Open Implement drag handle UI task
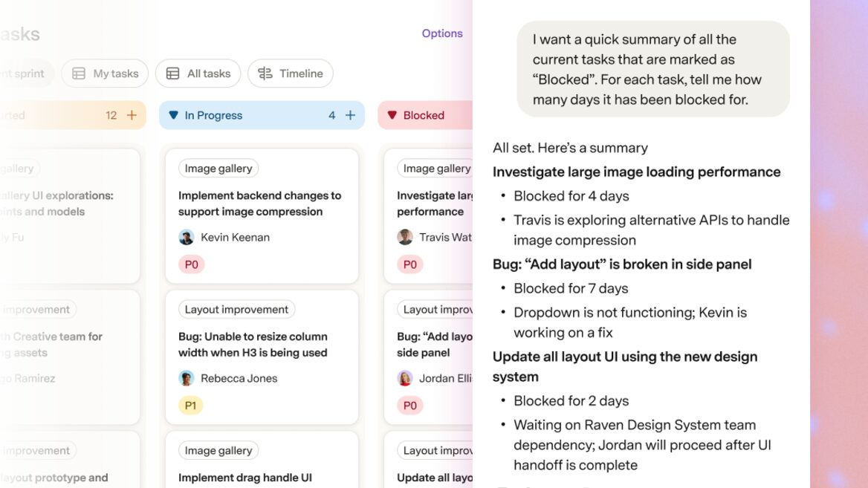This screenshot has height=488, width=868. tap(244, 478)
